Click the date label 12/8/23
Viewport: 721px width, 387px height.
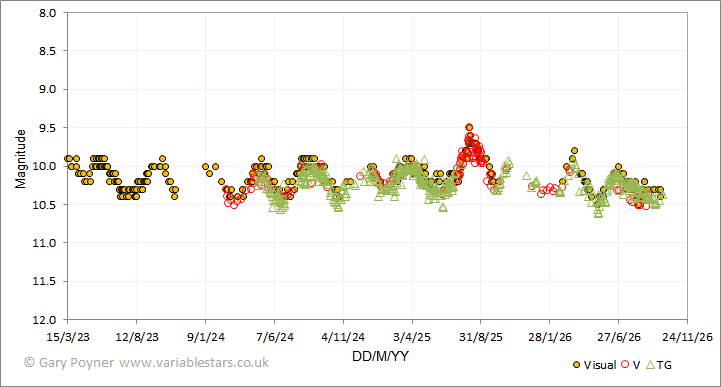coord(137,337)
